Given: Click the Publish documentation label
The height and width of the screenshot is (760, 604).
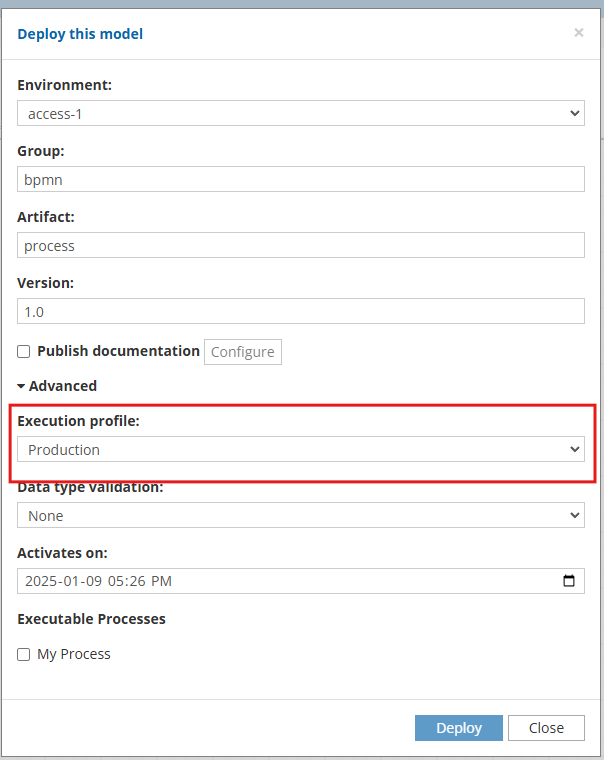Looking at the screenshot, I should pos(118,351).
